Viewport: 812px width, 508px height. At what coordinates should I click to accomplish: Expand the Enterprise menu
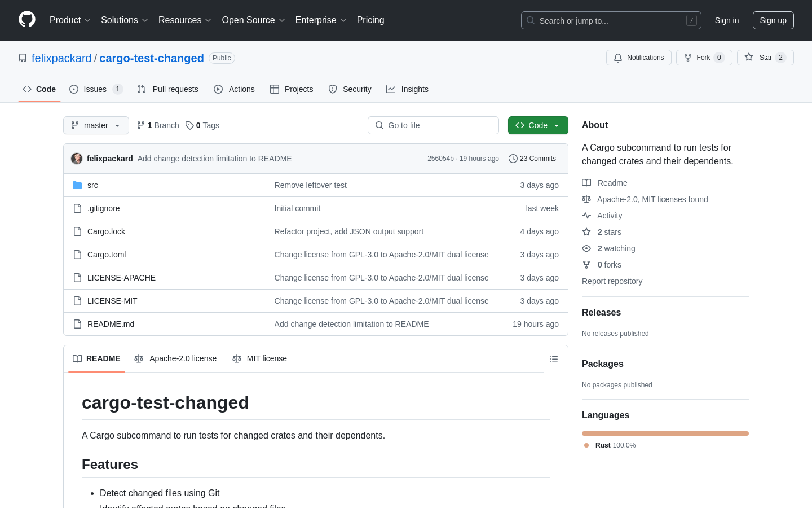pos(321,20)
